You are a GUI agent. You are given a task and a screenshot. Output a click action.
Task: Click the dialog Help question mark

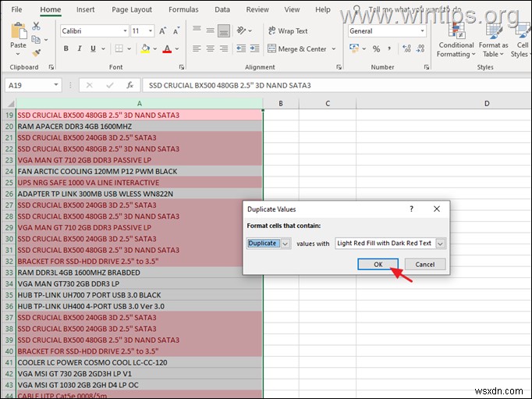pos(411,208)
